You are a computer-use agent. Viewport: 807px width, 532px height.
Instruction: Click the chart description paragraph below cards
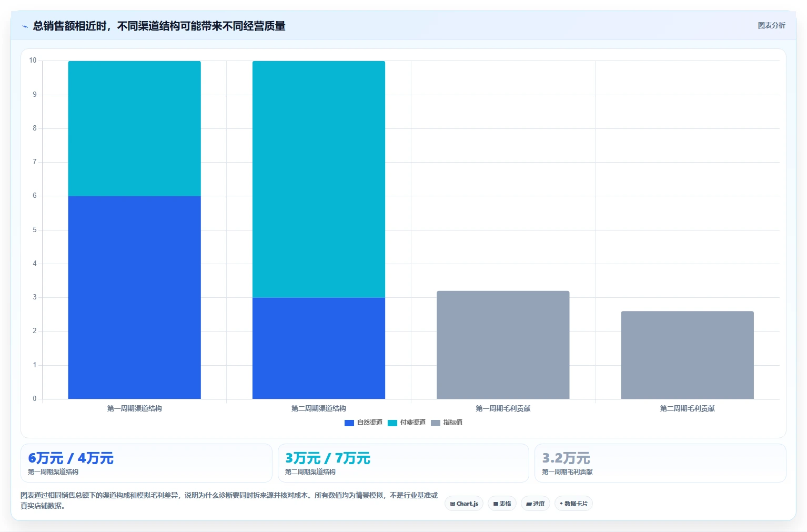(229, 500)
